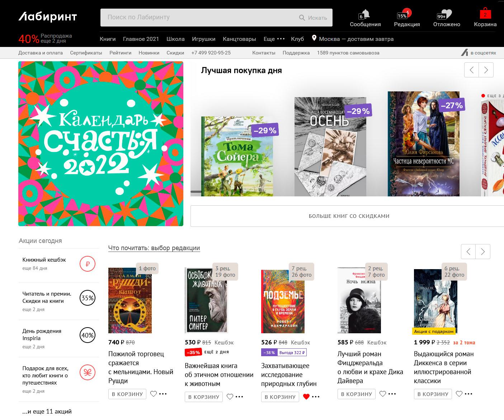Viewport: 504px width, 420px height.
Task: Click the в соцсетях social icon
Action: pyautogui.click(x=465, y=53)
